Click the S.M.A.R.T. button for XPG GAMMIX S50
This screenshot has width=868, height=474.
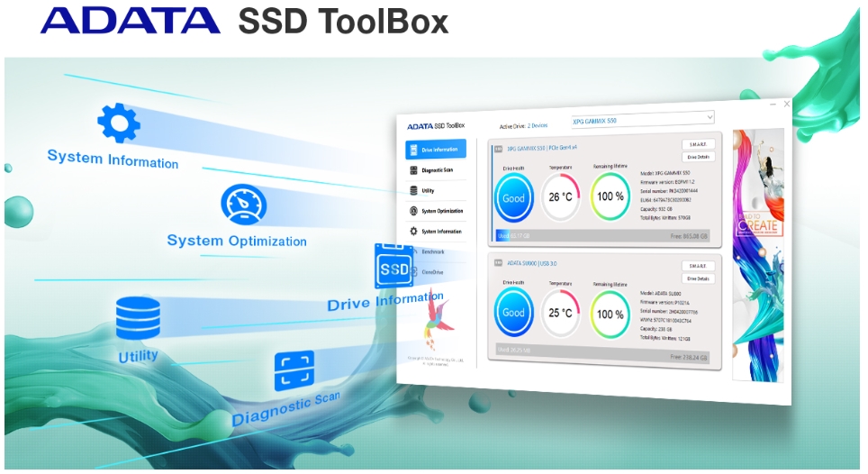point(698,144)
